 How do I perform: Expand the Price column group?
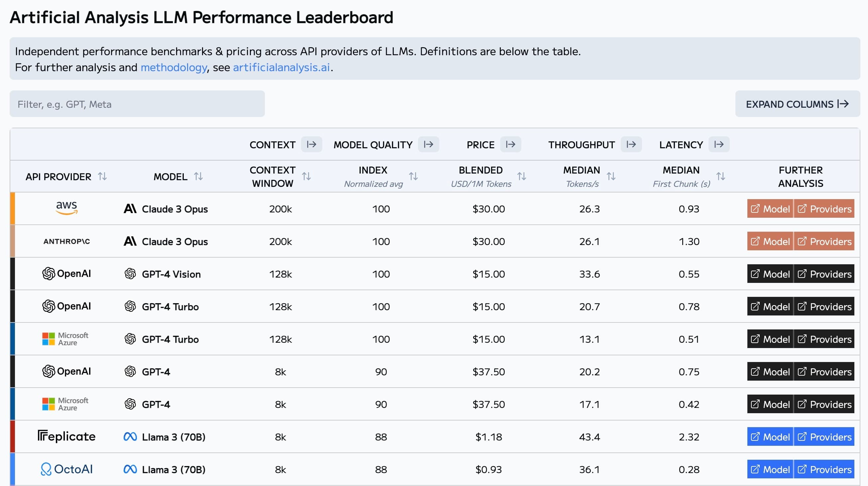[x=510, y=145]
